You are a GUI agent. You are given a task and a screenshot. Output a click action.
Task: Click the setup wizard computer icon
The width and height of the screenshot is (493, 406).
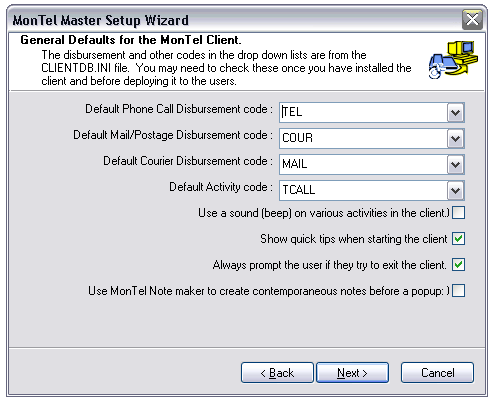click(453, 60)
